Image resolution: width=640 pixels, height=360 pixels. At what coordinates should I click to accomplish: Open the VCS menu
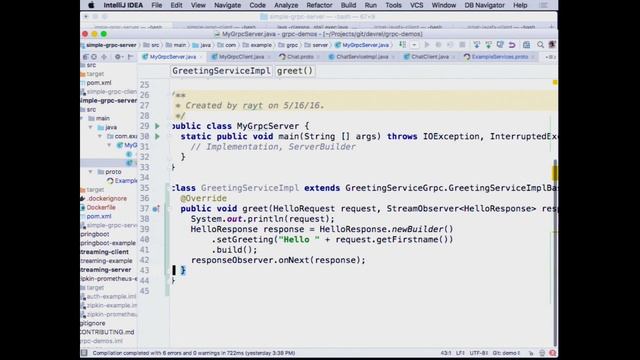click(416, 5)
